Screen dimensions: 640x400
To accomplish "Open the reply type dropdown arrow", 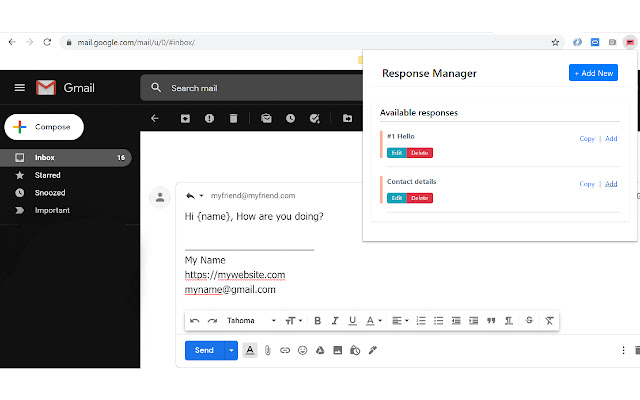I will (201, 196).
